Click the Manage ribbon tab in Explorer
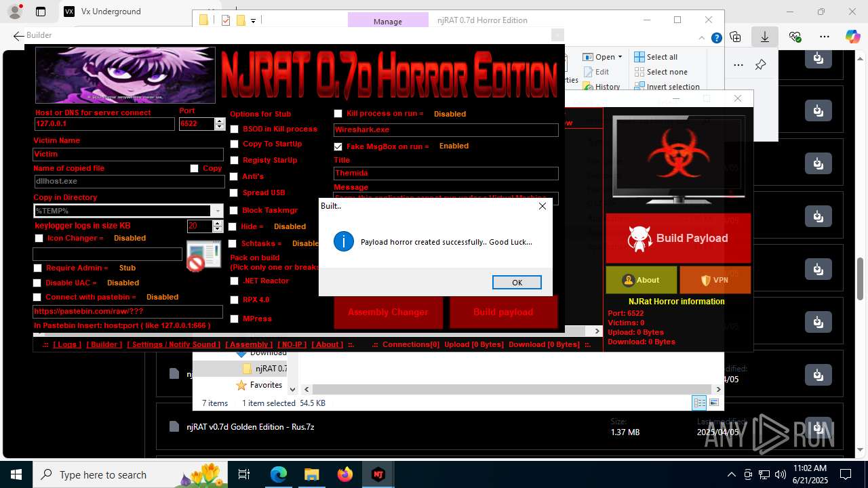The width and height of the screenshot is (868, 488). (388, 21)
